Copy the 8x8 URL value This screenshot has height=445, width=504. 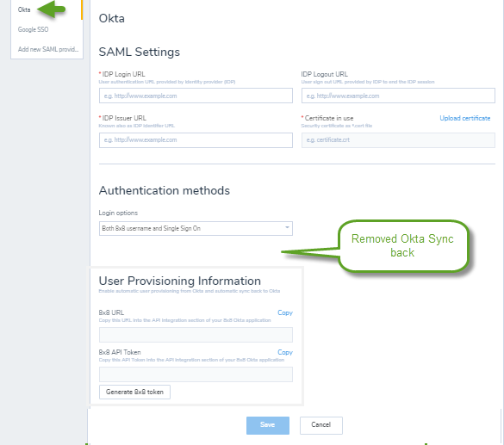[x=285, y=312]
